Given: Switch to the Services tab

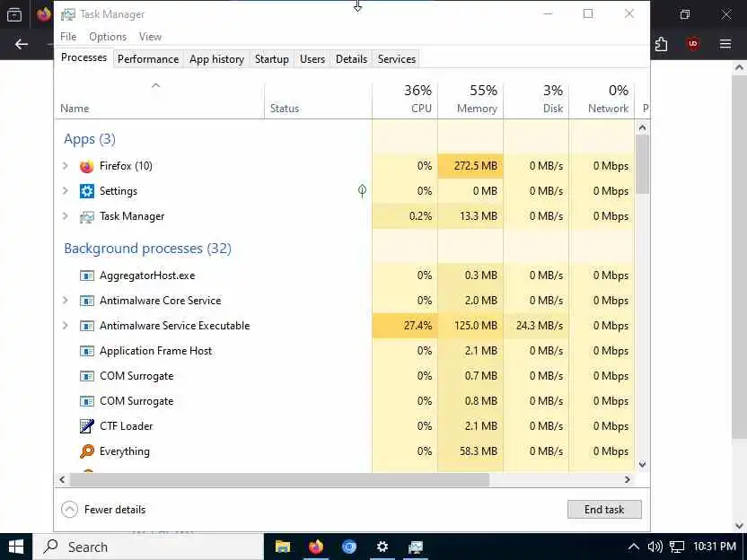Looking at the screenshot, I should tap(397, 59).
